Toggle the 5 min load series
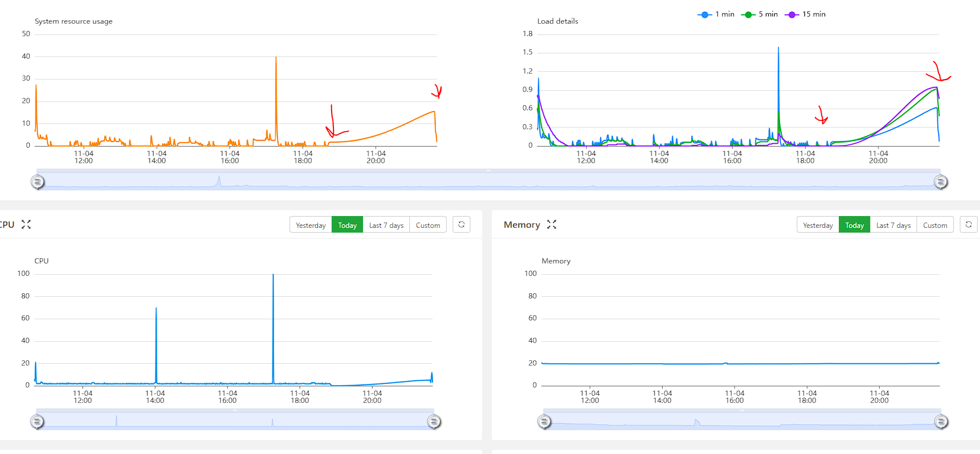 [x=759, y=14]
